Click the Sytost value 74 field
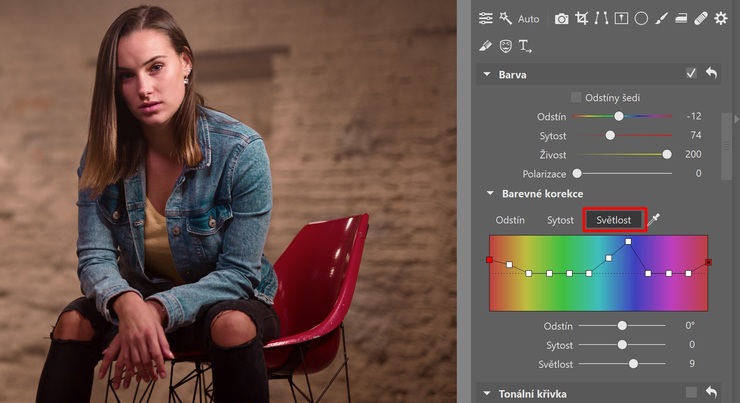The height and width of the screenshot is (403, 740). click(x=696, y=135)
